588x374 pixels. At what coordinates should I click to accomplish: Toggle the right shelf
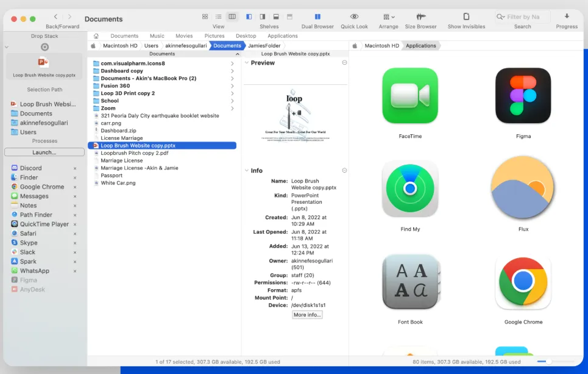point(263,16)
